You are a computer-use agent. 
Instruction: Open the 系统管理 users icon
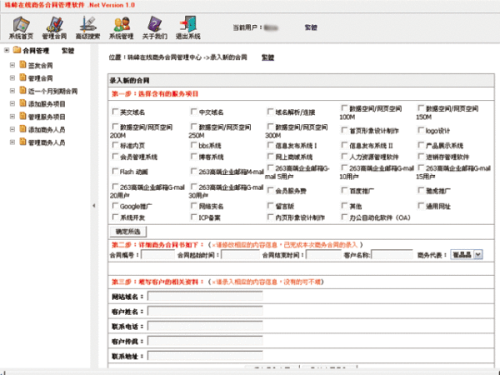point(121,25)
